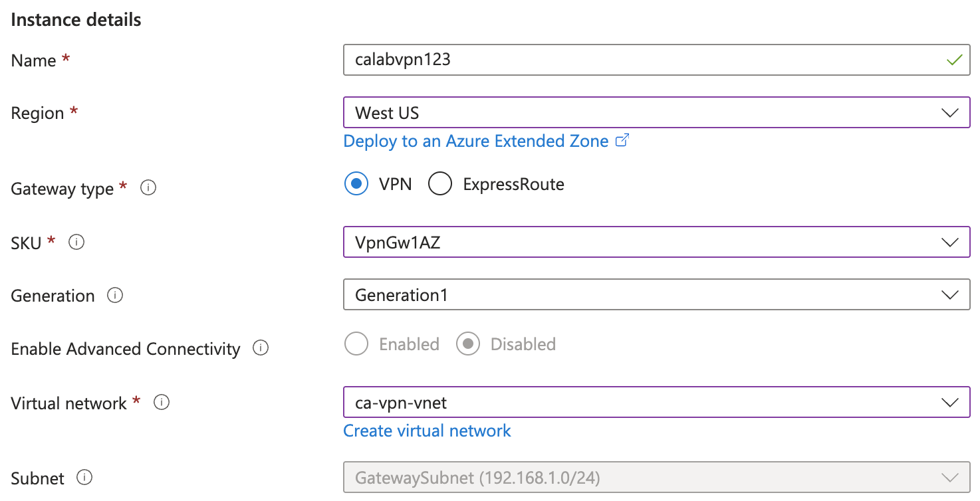The width and height of the screenshot is (980, 501).
Task: Open the Generation dropdown showing Generation1
Action: pyautogui.click(x=657, y=295)
